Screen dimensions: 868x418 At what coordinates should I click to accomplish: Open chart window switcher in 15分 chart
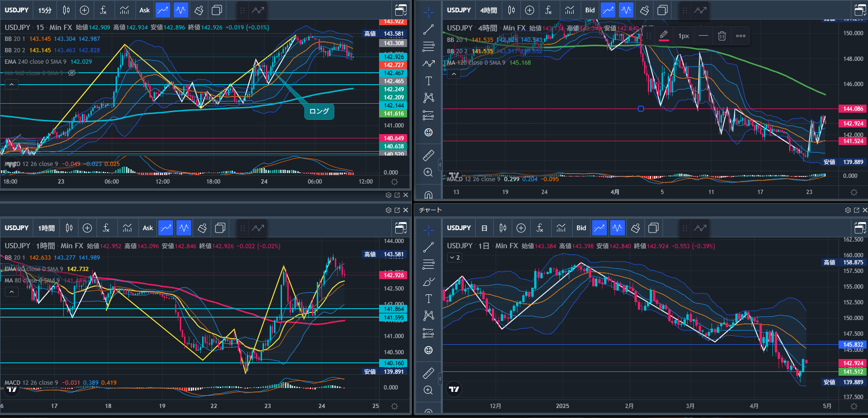[x=401, y=10]
